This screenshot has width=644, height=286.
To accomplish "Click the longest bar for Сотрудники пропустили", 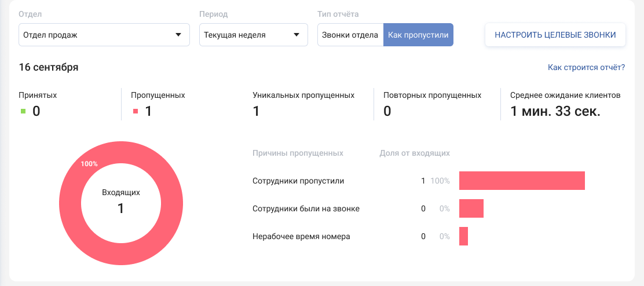I will click(x=522, y=181).
